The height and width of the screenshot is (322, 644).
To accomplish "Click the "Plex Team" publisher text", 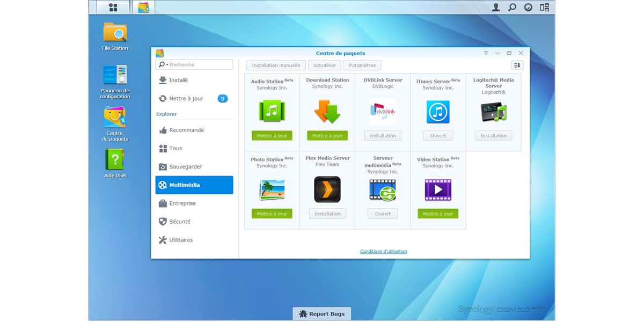I will tap(327, 164).
